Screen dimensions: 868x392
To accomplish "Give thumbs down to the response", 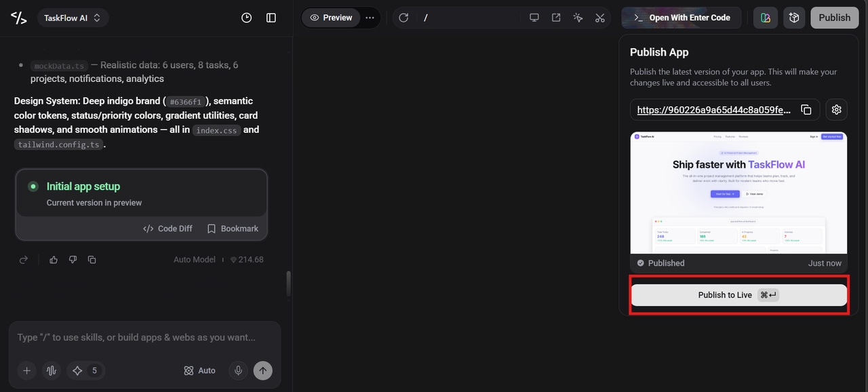I will (73, 260).
